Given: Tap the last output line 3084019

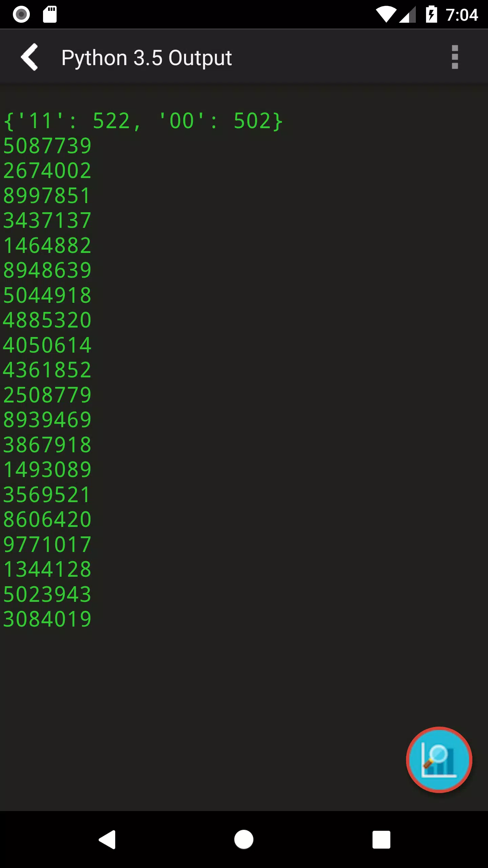Looking at the screenshot, I should pyautogui.click(x=47, y=619).
